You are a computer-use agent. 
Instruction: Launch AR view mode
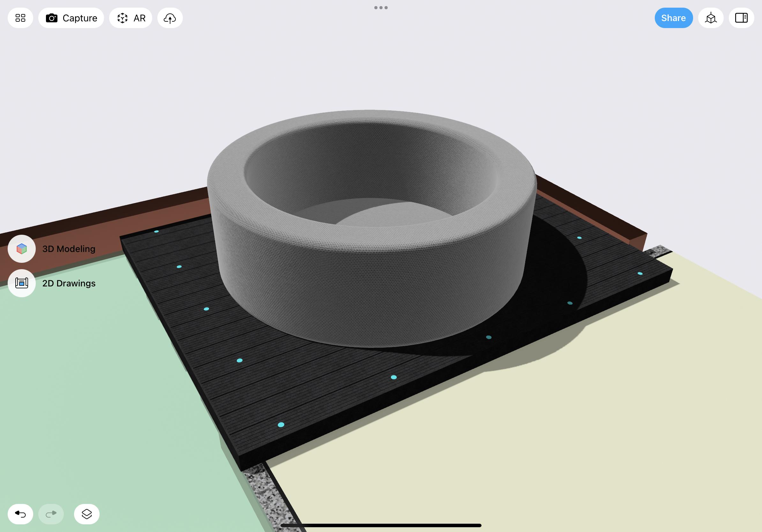click(131, 18)
